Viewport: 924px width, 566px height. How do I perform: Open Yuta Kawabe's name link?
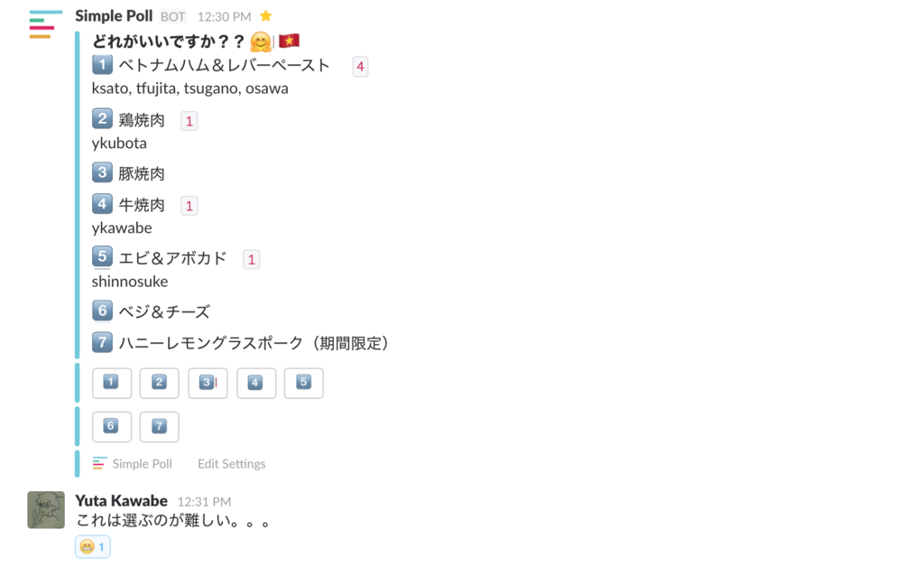[122, 501]
